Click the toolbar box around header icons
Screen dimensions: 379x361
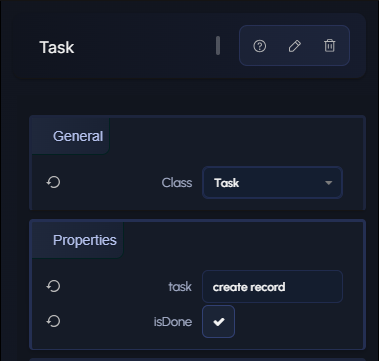294,46
